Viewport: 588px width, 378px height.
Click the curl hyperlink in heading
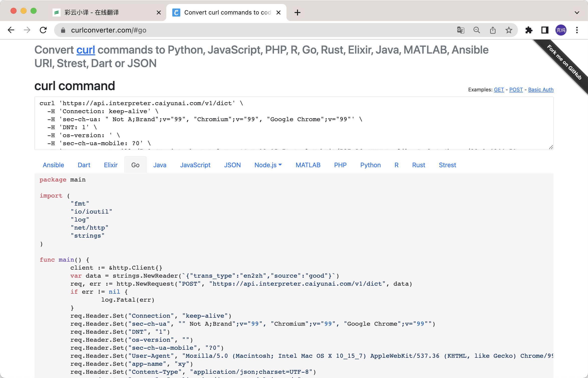point(86,50)
